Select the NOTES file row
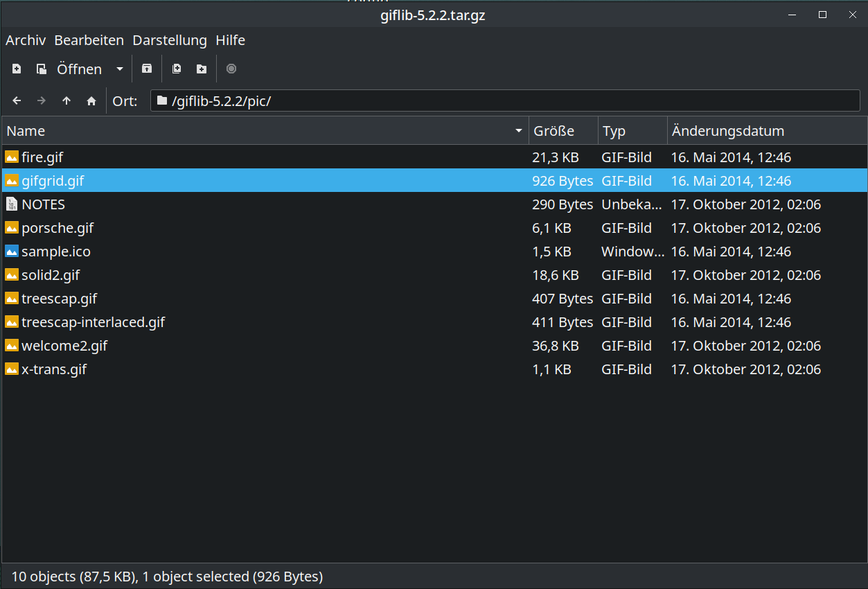 tap(43, 204)
